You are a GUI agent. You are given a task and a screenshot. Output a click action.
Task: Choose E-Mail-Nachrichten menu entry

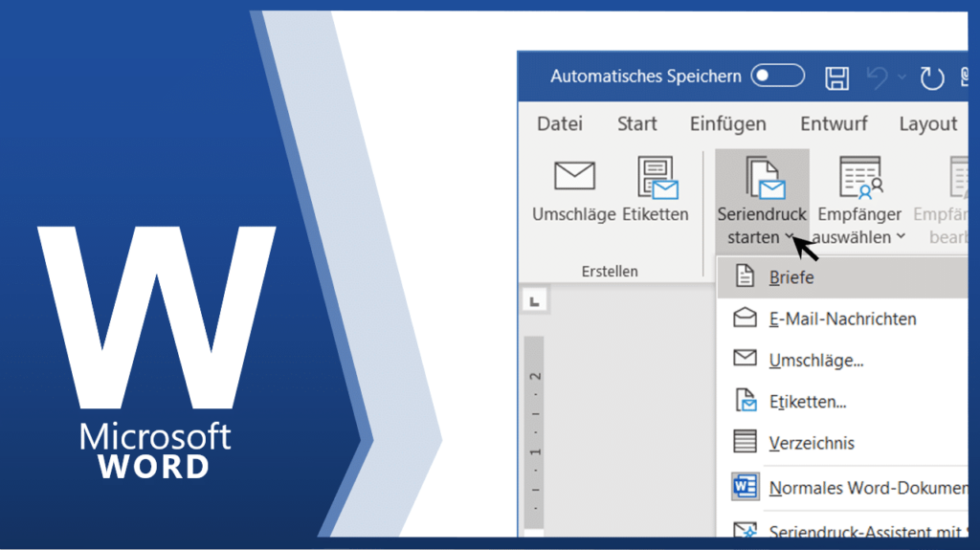[x=842, y=319]
